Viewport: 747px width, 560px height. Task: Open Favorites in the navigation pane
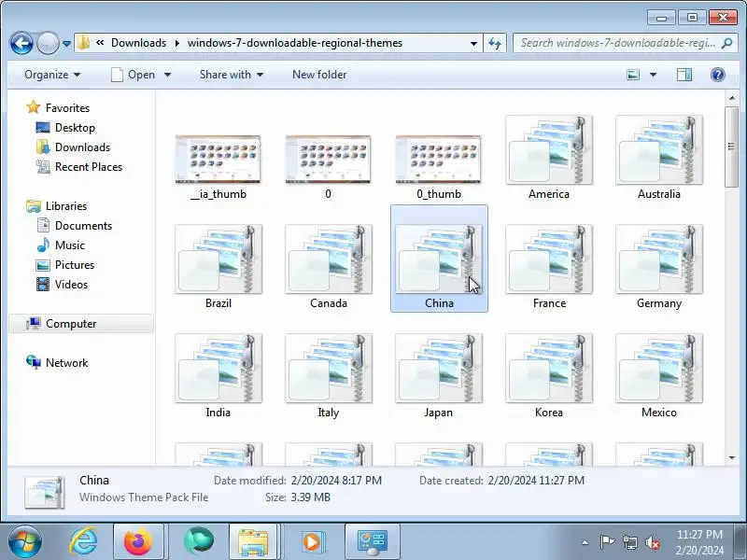(58, 107)
